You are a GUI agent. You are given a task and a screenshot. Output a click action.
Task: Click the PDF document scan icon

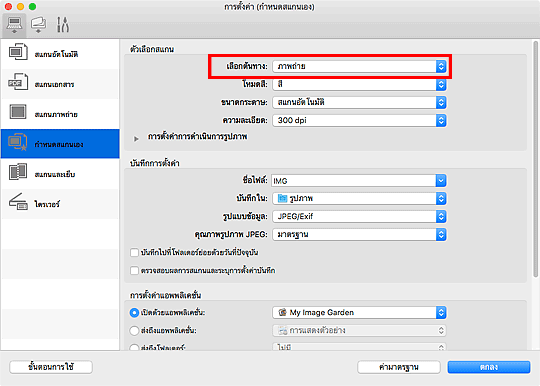(x=18, y=82)
